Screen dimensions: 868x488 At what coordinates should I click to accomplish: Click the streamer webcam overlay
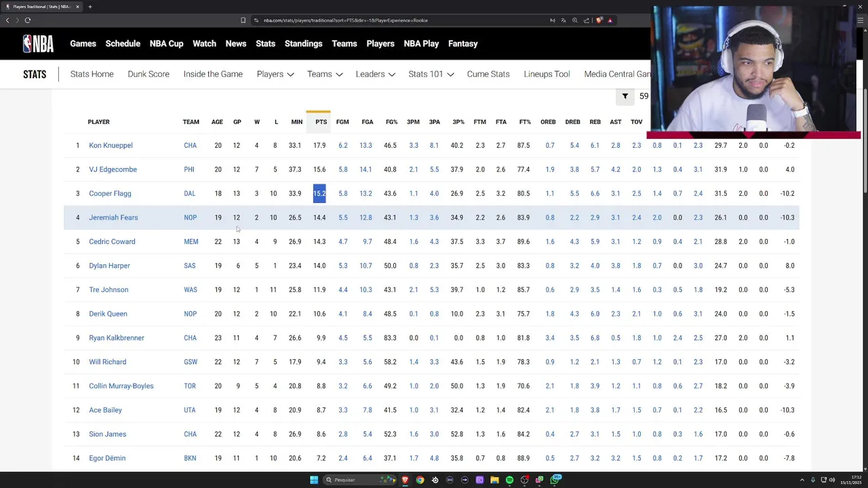(753, 69)
